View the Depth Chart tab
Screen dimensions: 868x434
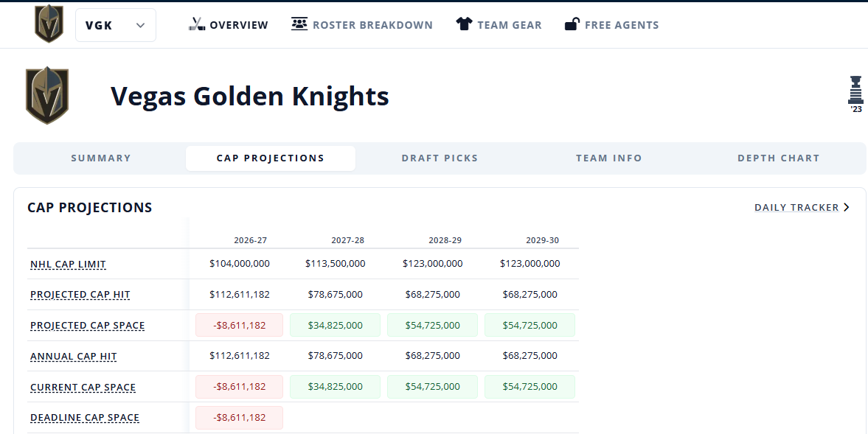pyautogui.click(x=778, y=158)
